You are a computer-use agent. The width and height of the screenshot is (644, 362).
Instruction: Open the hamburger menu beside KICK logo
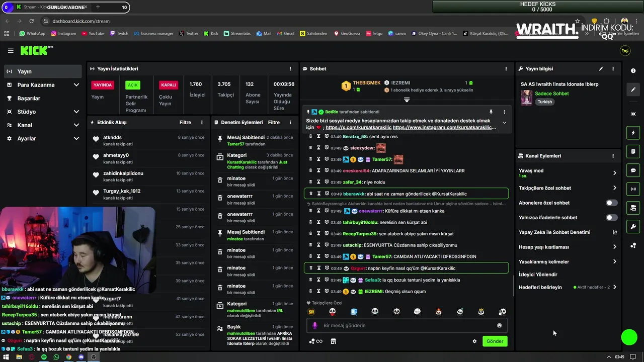[11, 51]
